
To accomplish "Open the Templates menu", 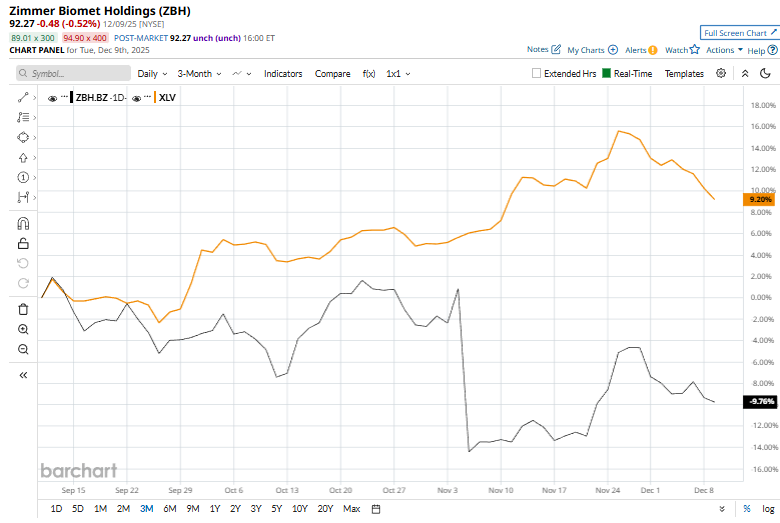I will coord(684,74).
